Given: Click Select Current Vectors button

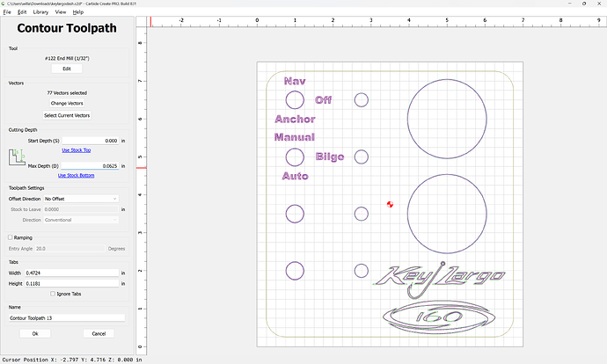Looking at the screenshot, I should coord(67,115).
